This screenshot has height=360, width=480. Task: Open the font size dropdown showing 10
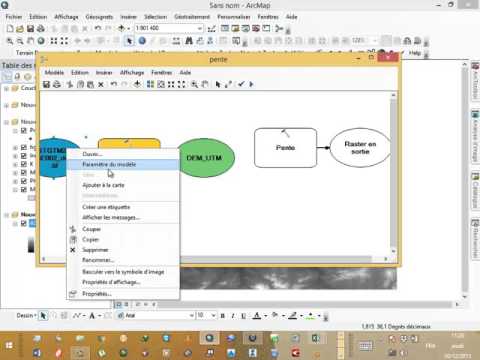click(x=214, y=315)
